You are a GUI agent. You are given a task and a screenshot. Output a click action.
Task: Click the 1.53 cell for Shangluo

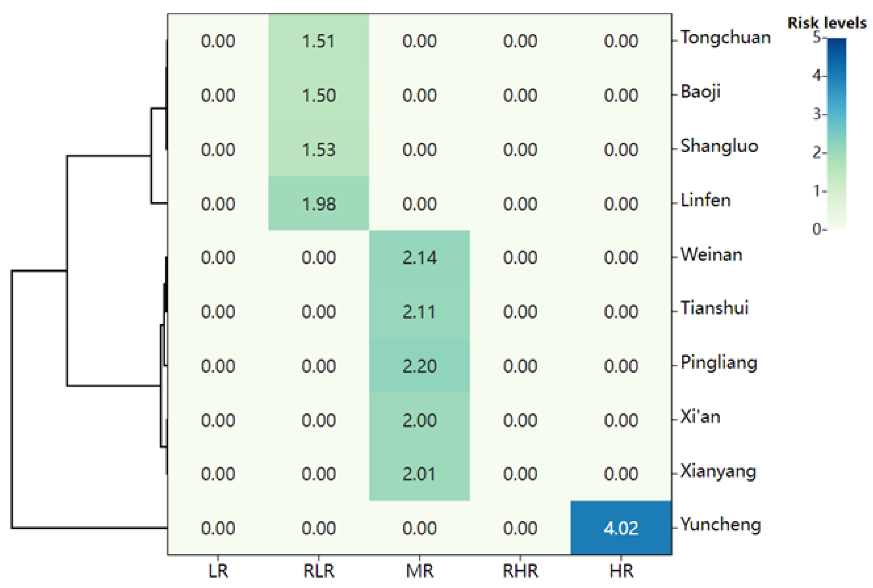coord(319,149)
